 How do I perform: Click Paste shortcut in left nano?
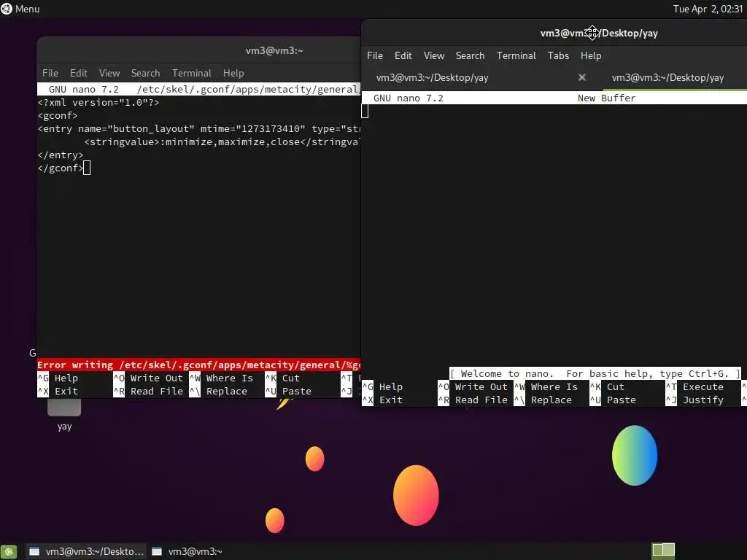[x=289, y=392]
